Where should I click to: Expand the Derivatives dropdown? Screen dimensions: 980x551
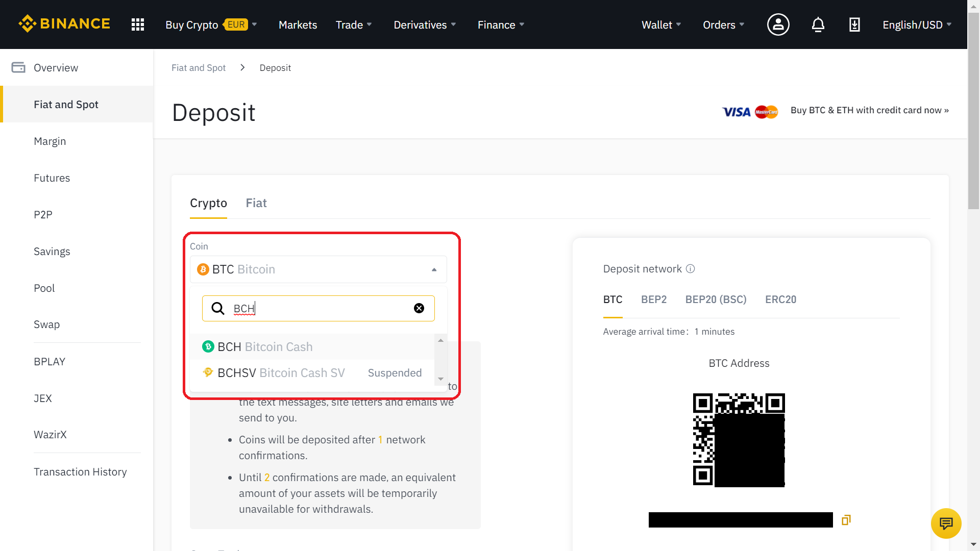coord(425,24)
